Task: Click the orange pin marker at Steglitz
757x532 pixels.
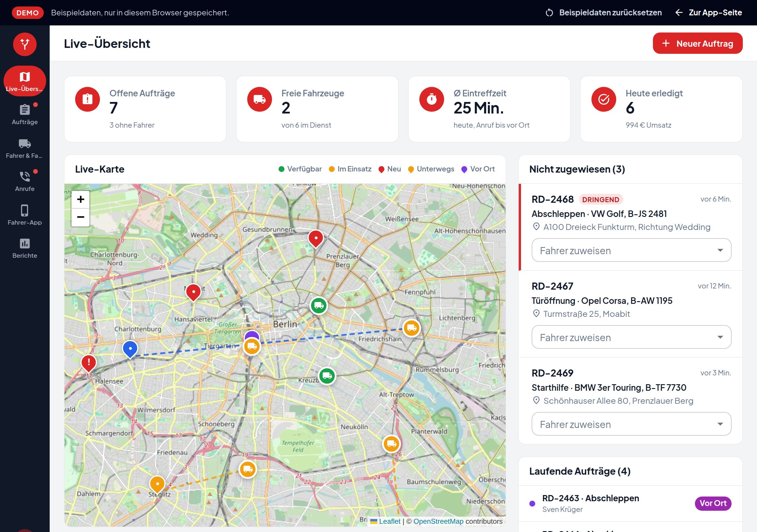Action: [x=157, y=484]
